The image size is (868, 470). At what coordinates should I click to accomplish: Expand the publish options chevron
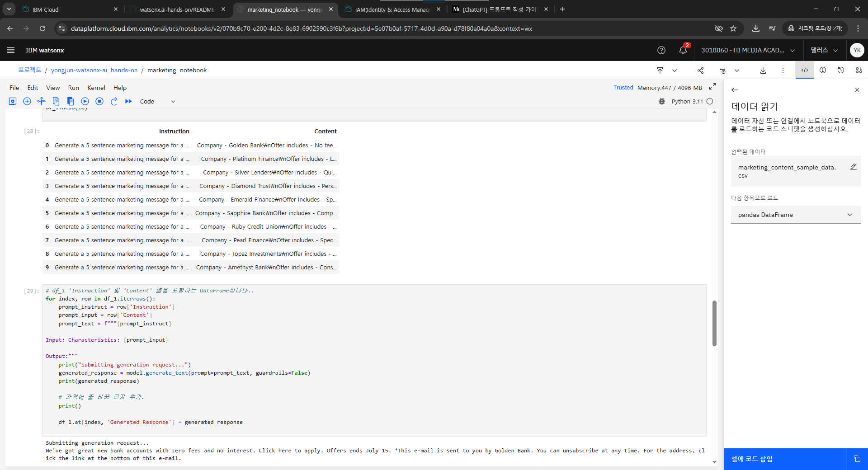click(675, 70)
